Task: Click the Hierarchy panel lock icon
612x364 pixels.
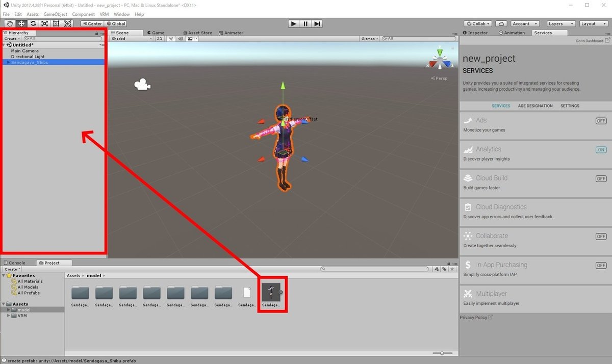Action: [97, 33]
